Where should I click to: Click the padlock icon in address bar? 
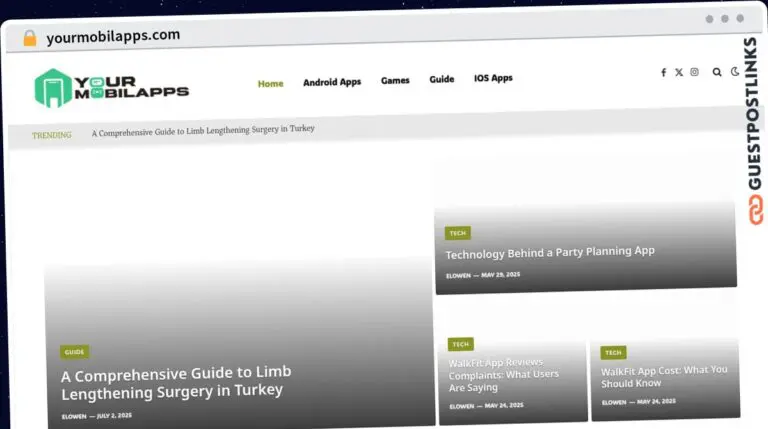click(30, 38)
